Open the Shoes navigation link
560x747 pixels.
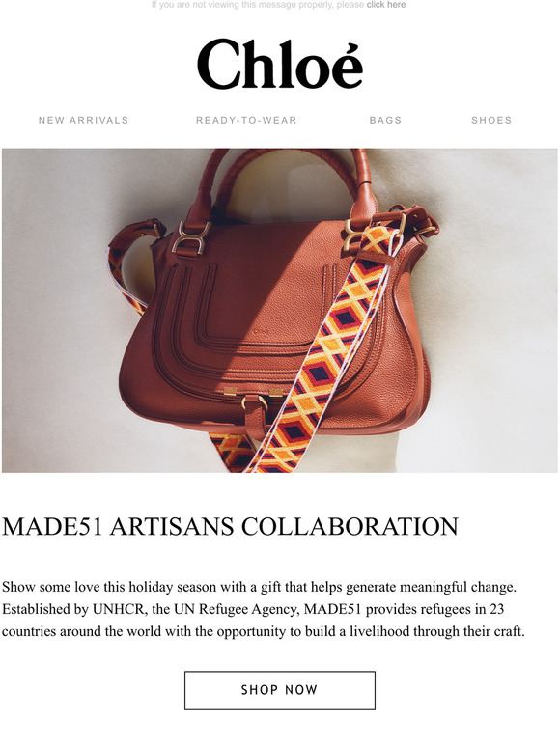491,120
